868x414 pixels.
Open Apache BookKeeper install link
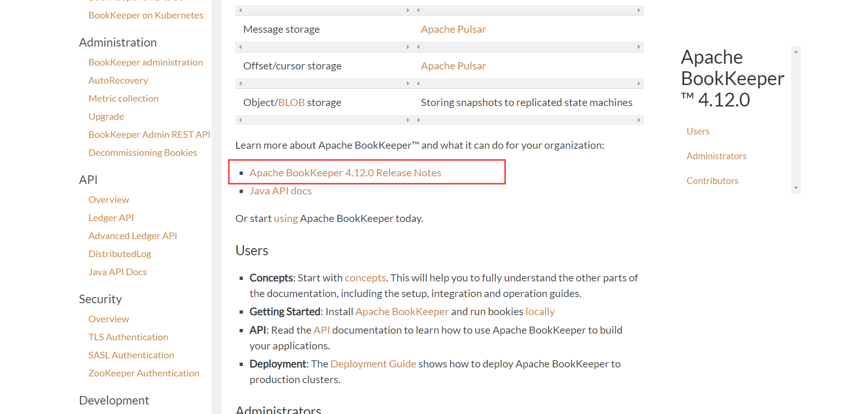(x=402, y=312)
